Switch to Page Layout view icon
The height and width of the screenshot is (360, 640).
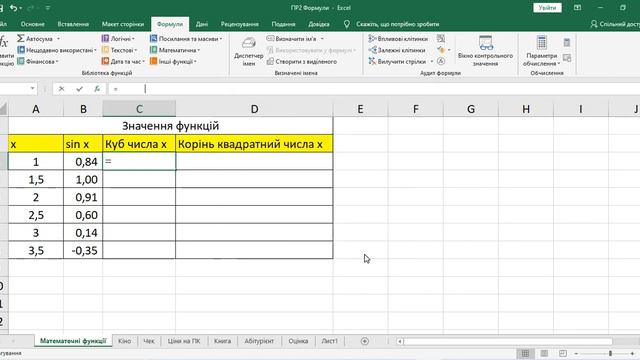(x=544, y=353)
